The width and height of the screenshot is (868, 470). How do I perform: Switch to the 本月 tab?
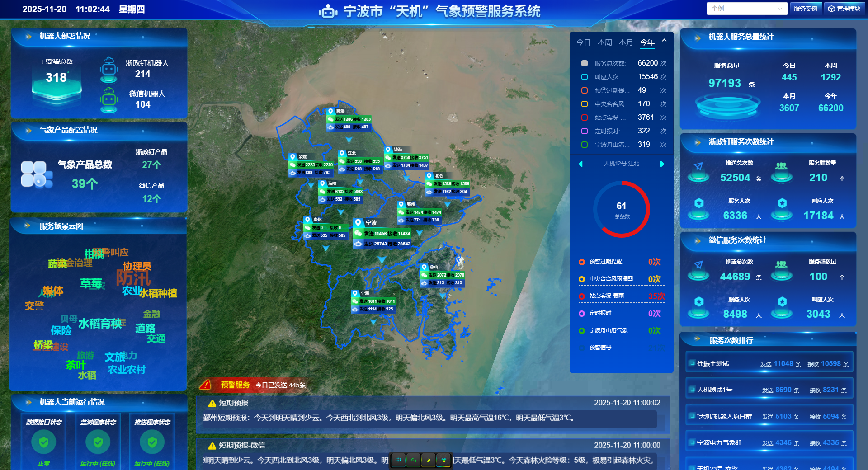[x=626, y=42]
